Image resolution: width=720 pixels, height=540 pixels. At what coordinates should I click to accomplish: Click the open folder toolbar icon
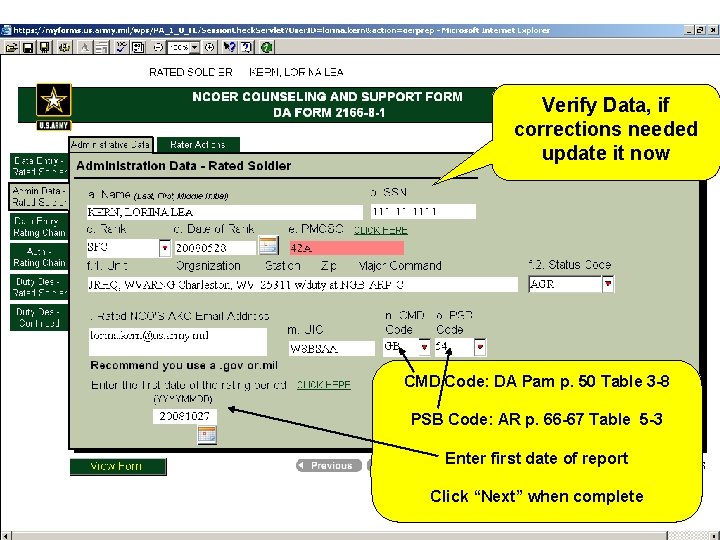tap(12, 47)
